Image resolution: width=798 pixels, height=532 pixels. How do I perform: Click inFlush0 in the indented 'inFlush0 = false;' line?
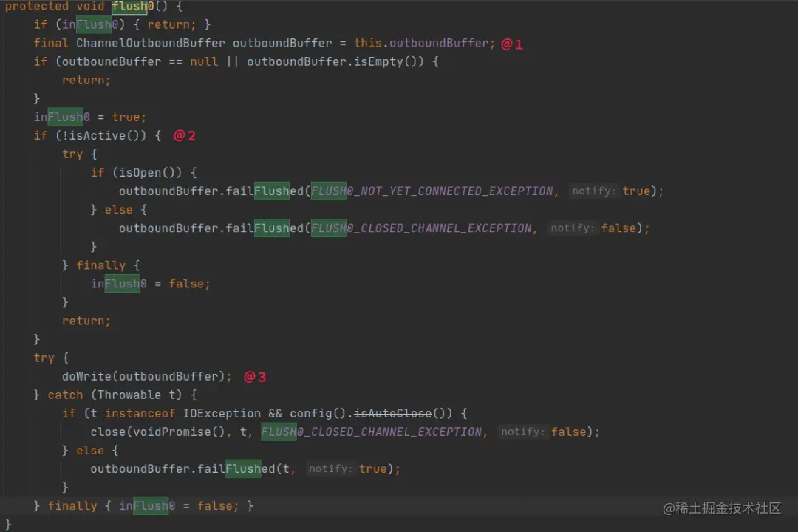click(x=118, y=284)
